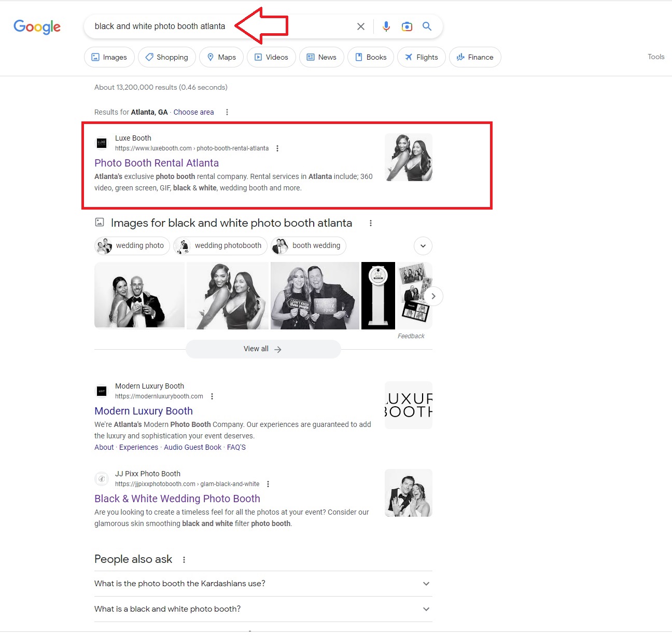This screenshot has height=635, width=672.
Task: Open the FAQ'S sitelink
Action: coord(236,447)
